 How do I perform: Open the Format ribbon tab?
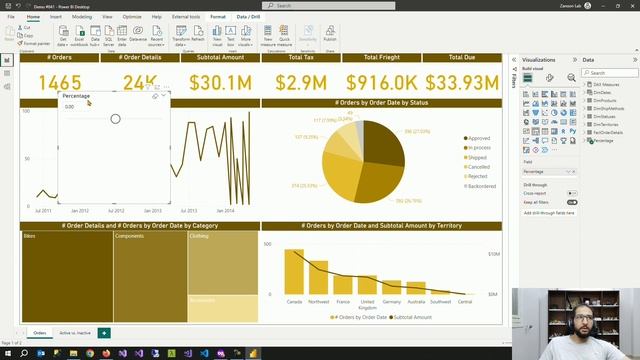click(218, 17)
